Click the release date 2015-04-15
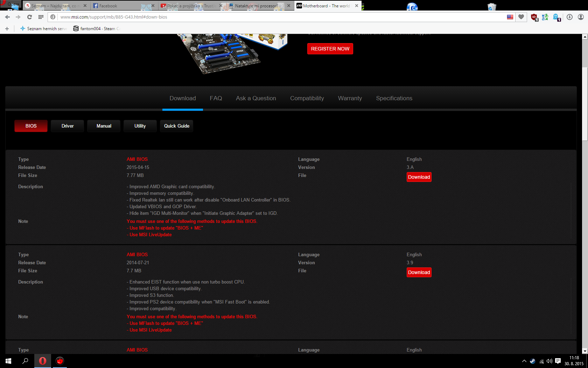 point(138,167)
